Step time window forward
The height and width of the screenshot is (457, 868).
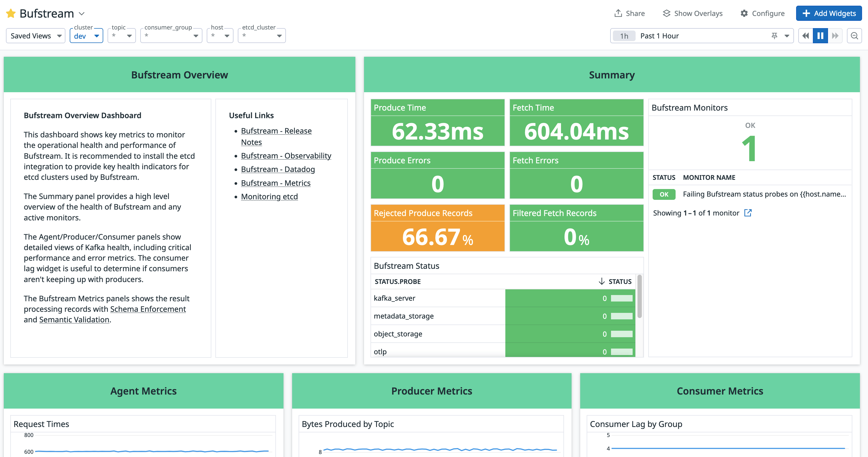point(835,36)
